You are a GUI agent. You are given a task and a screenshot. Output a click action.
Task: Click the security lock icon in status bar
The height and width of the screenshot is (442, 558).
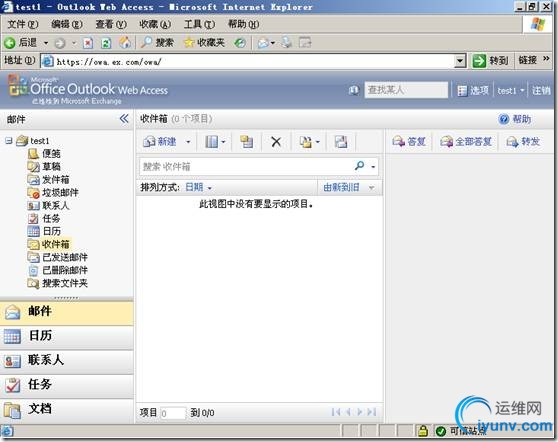coord(423,431)
